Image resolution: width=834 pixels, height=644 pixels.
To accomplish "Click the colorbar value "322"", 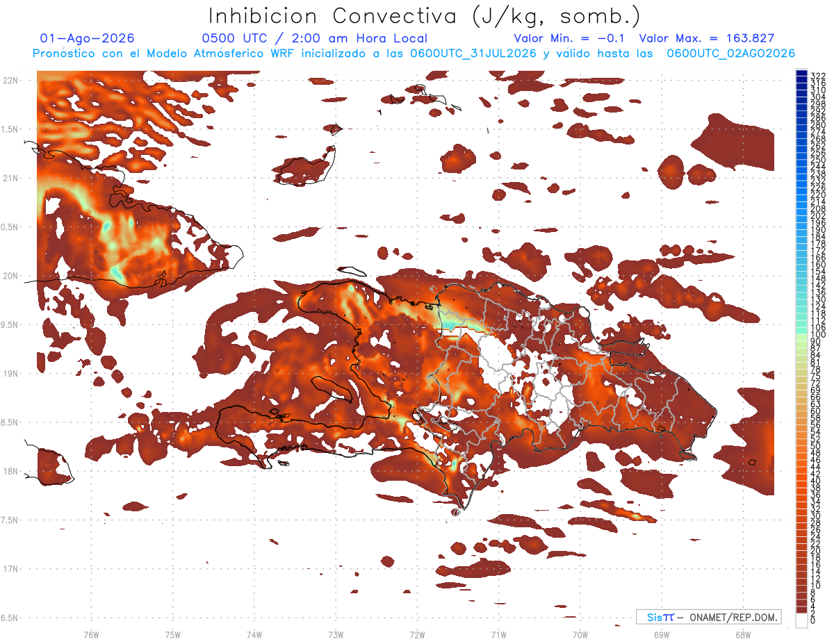I will 818,75.
